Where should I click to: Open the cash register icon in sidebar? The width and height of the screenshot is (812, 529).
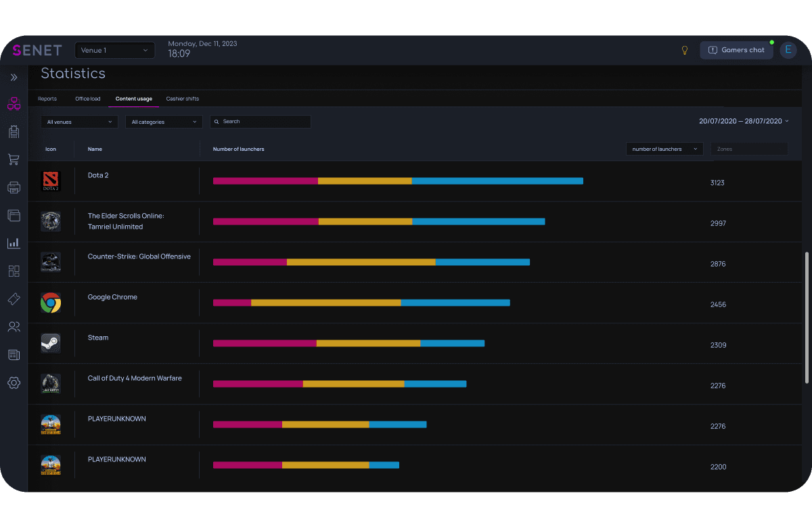[x=14, y=132]
